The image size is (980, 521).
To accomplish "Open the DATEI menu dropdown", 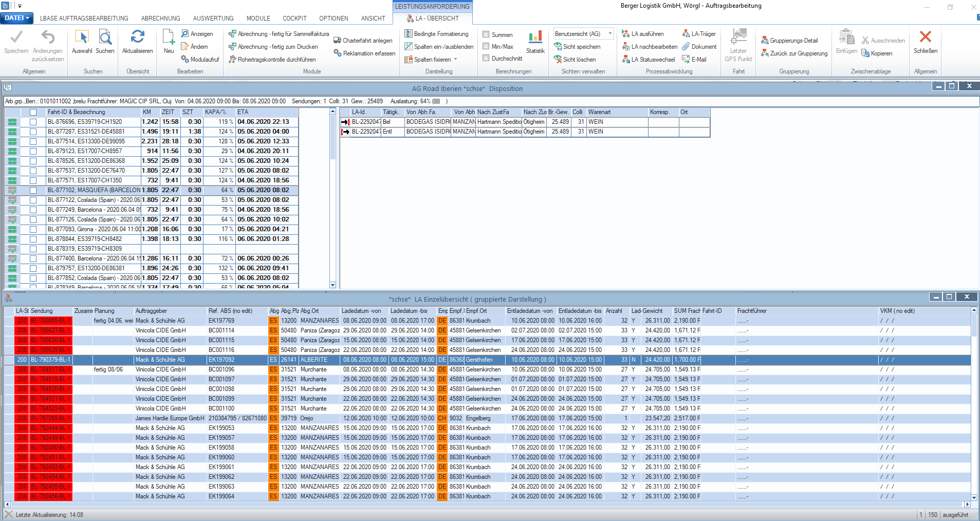I will coord(16,18).
